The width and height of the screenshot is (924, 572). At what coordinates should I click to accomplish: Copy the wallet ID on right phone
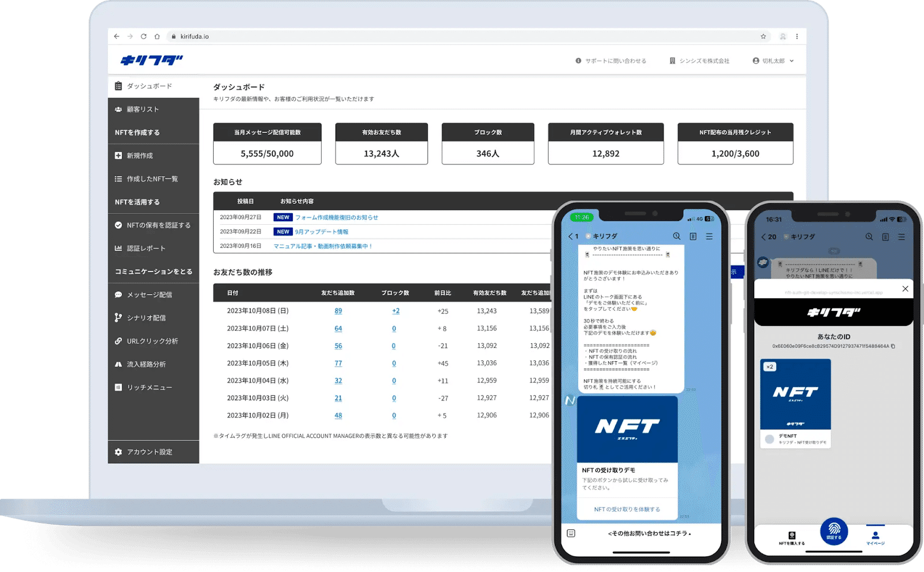tap(893, 347)
